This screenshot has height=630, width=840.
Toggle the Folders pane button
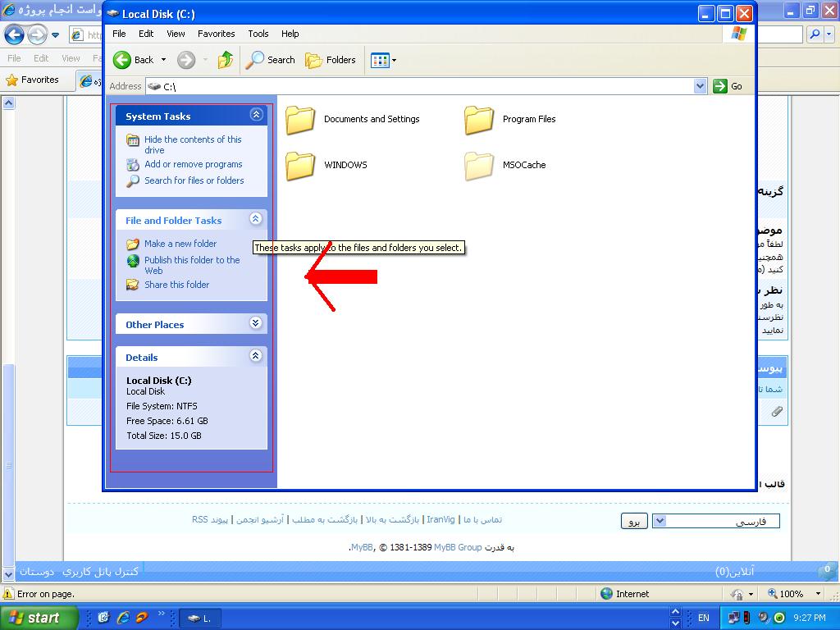(x=331, y=60)
